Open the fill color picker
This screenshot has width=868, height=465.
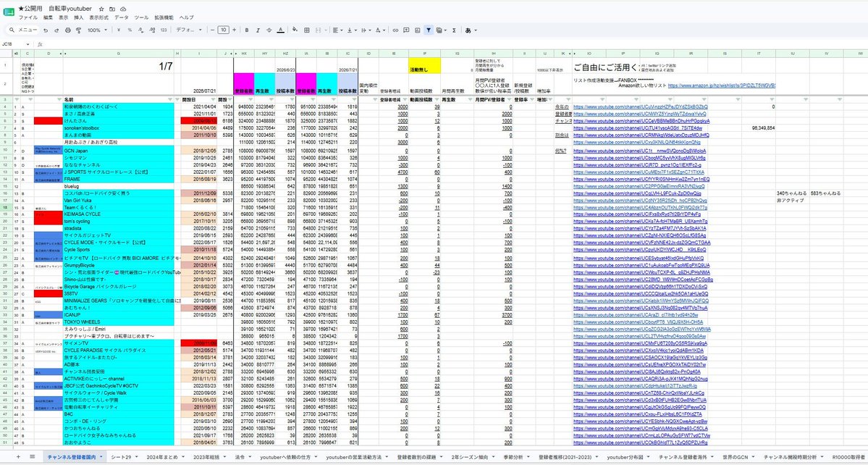tap(295, 30)
